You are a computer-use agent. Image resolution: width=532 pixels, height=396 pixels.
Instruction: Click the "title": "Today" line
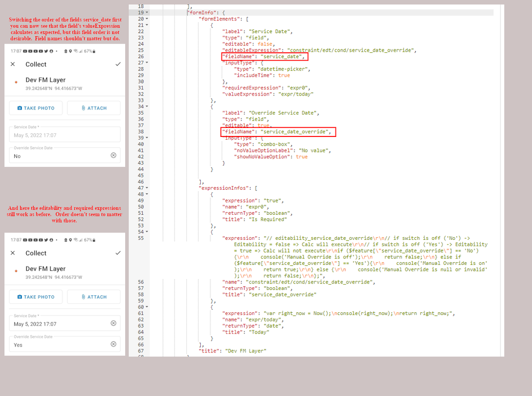pyautogui.click(x=245, y=332)
